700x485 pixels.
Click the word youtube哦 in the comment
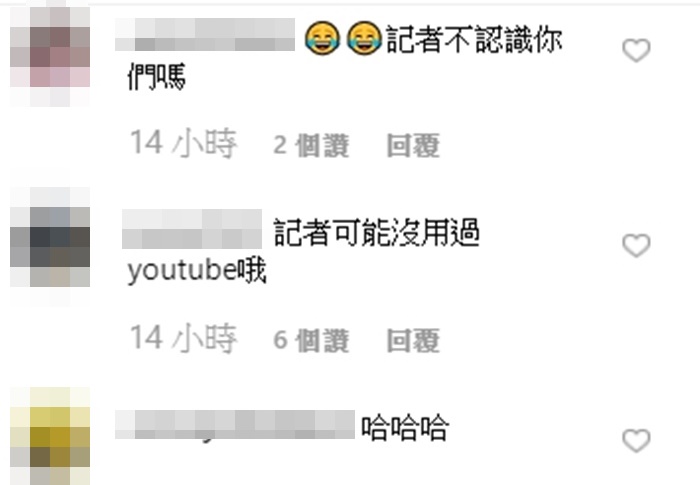pos(197,271)
